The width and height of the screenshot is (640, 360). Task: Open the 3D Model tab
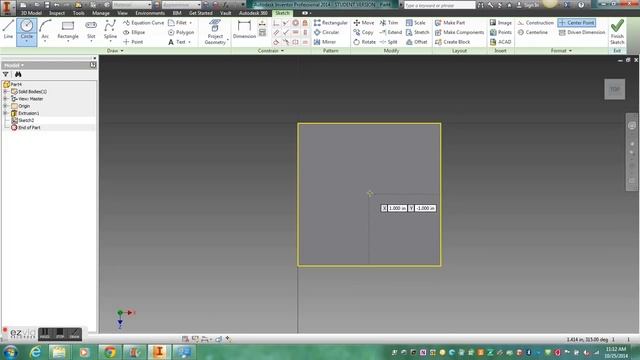[x=31, y=13]
